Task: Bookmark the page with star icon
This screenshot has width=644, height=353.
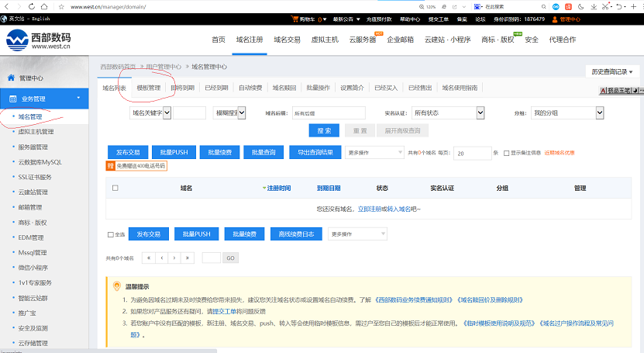Action: (61, 7)
